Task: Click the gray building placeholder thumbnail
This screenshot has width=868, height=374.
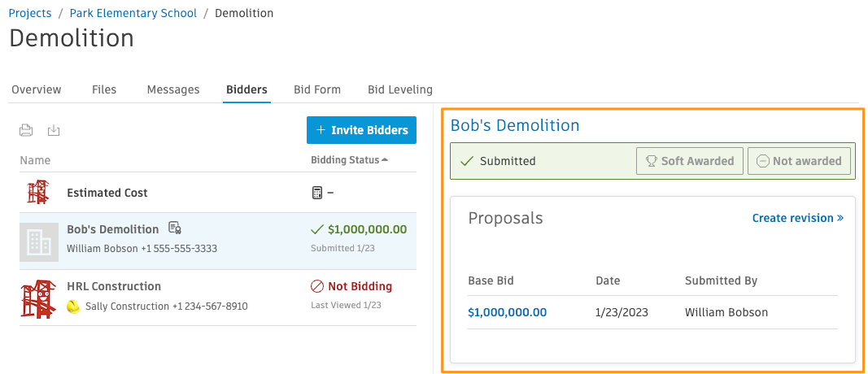Action: [39, 242]
